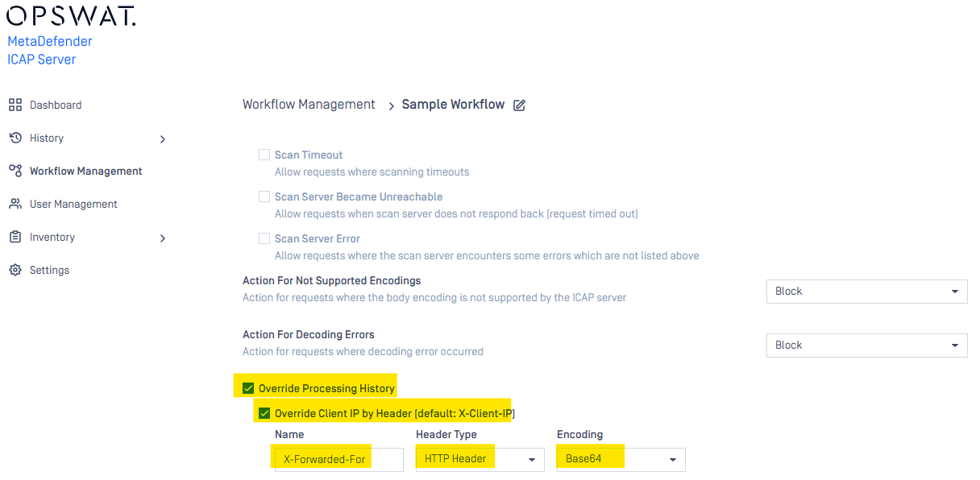Open Action For Not Supported Encodings dropdown
Image resolution: width=980 pixels, height=480 pixels.
[x=866, y=292]
